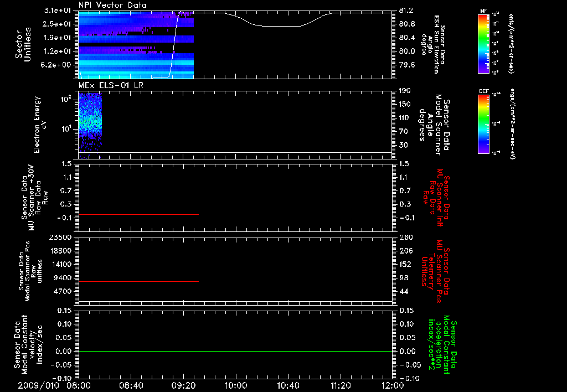
Task: Click the ESH Sun Elevation Angle axis label
Action: (433, 44)
